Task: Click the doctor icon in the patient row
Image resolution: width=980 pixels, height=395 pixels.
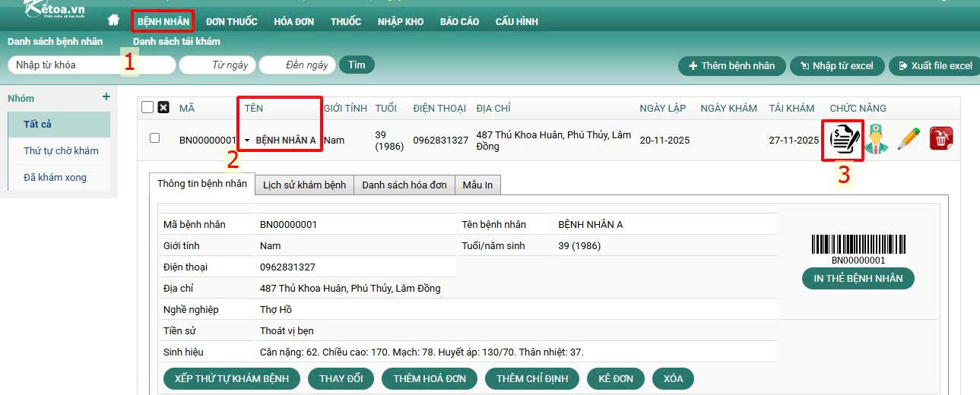Action: [877, 140]
